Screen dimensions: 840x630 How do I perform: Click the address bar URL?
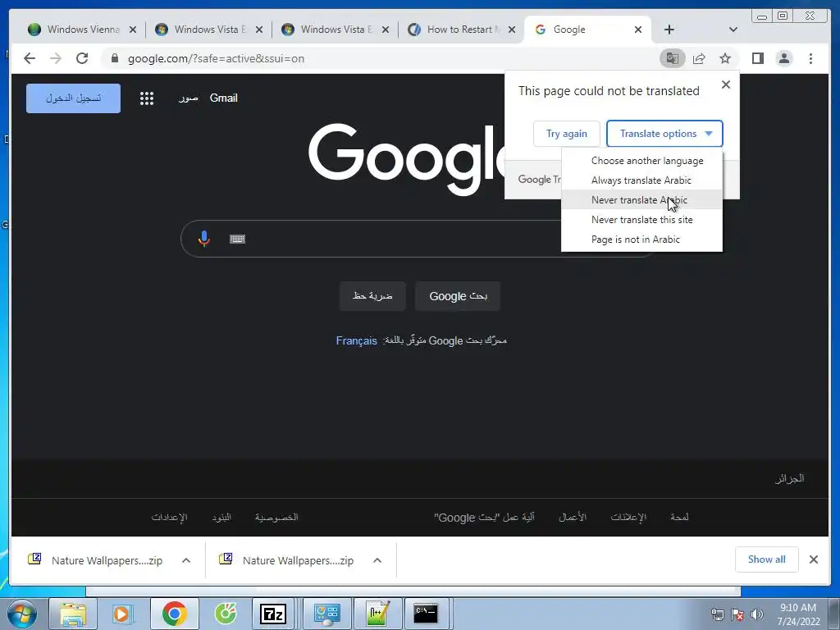click(216, 58)
